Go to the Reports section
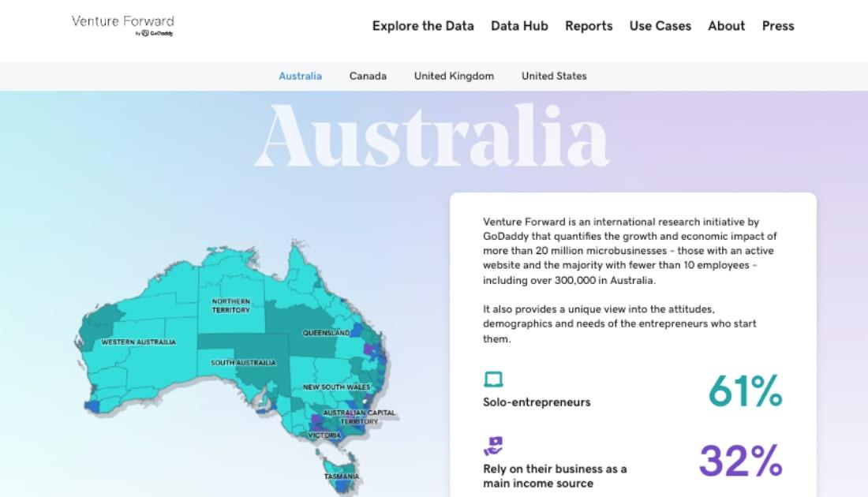Screen dimensions: 868x497 point(589,26)
